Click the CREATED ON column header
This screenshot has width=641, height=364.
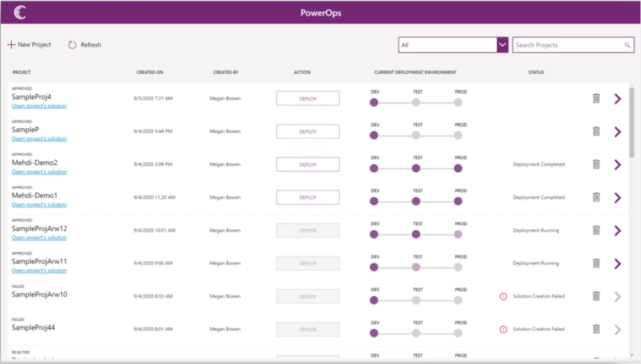149,72
